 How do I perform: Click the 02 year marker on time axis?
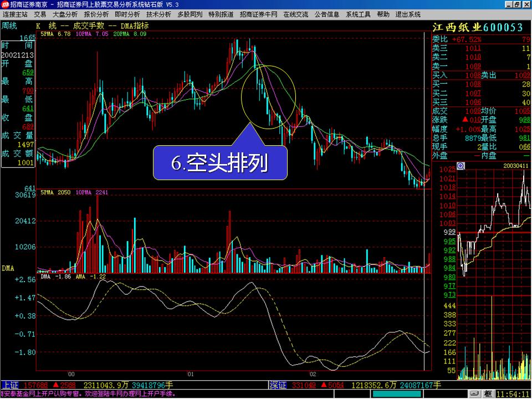coord(313,375)
